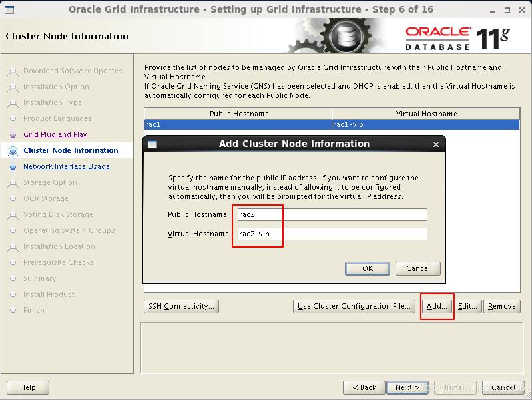Jump to the Network Interface Usage step
The height and width of the screenshot is (400, 532).
[67, 166]
